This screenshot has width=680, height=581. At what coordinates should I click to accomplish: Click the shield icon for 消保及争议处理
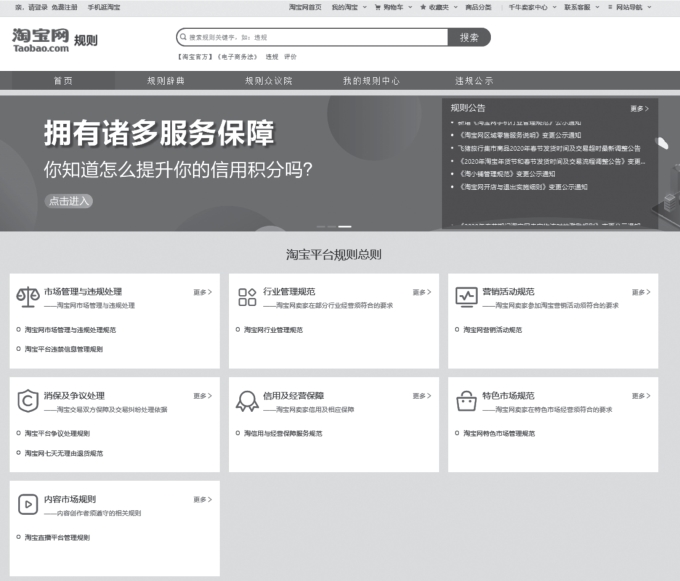[28, 401]
